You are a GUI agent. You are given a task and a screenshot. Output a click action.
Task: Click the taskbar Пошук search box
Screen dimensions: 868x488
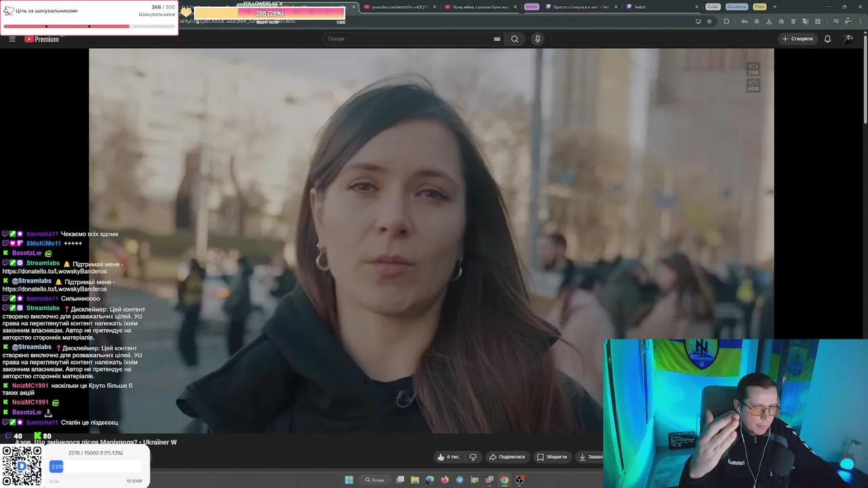[x=375, y=480]
